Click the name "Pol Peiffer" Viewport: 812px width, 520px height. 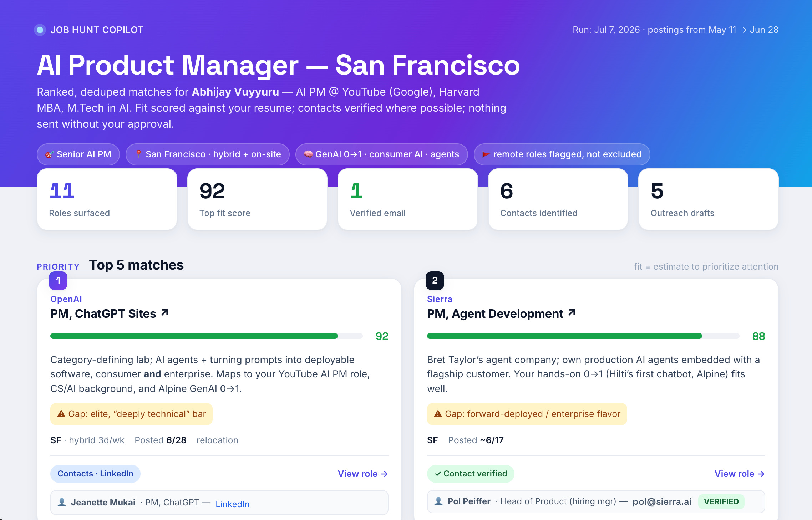pyautogui.click(x=469, y=501)
